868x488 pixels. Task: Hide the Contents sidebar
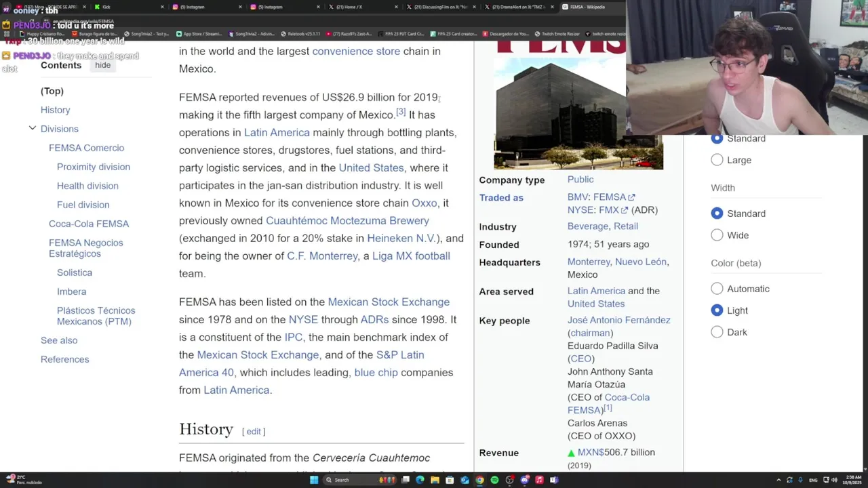coord(102,65)
